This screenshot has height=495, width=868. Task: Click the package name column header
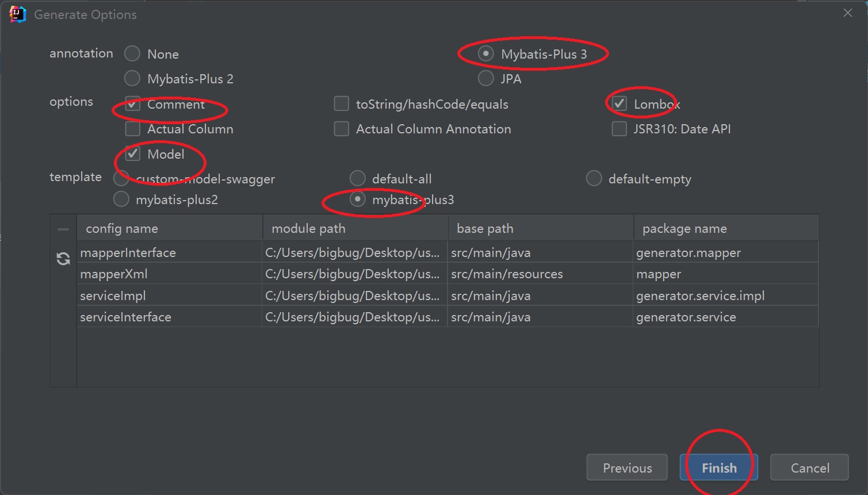pos(726,229)
